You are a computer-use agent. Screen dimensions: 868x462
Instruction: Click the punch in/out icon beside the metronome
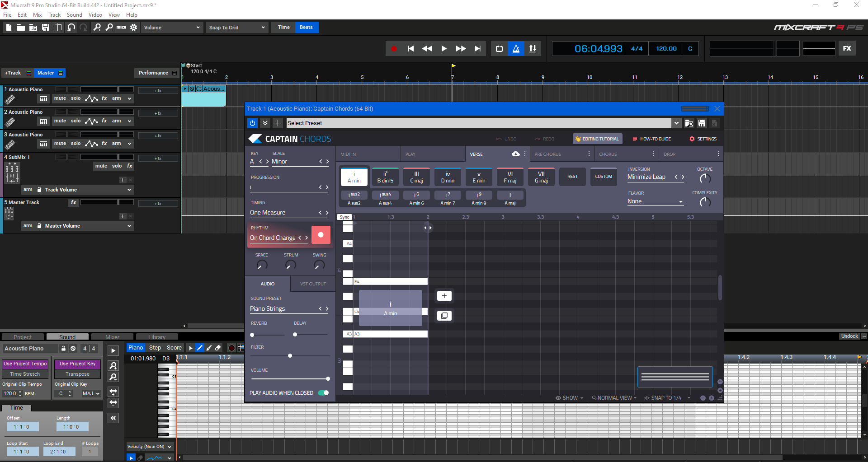533,49
